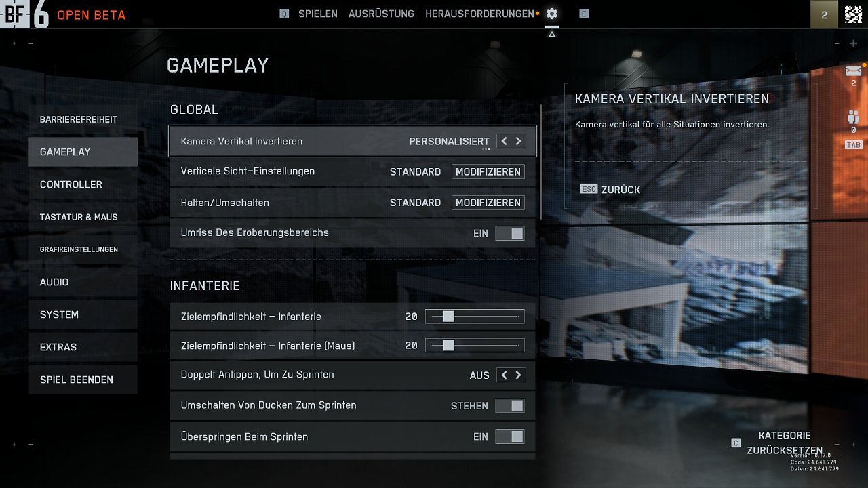
Task: Open the Spielen tab
Action: (x=318, y=14)
